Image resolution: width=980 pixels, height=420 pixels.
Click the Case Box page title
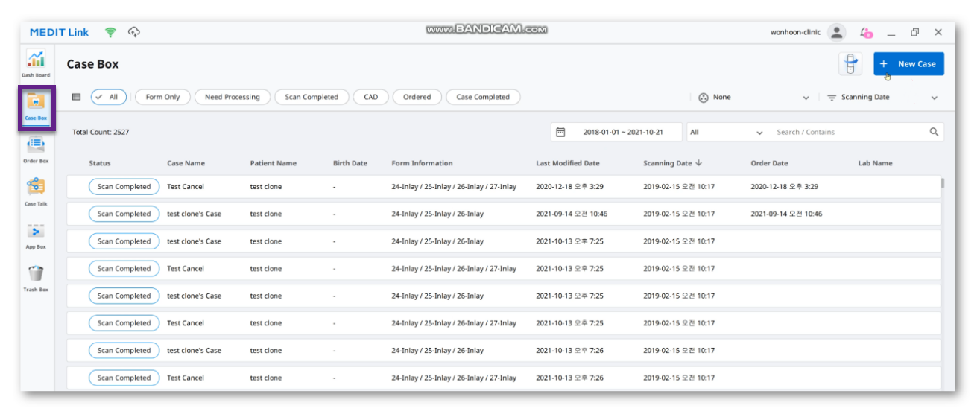pyautogui.click(x=92, y=64)
